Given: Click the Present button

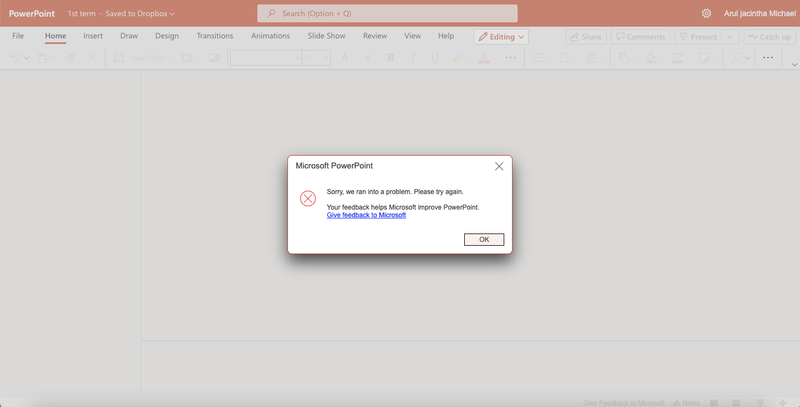Looking at the screenshot, I should click(x=698, y=37).
